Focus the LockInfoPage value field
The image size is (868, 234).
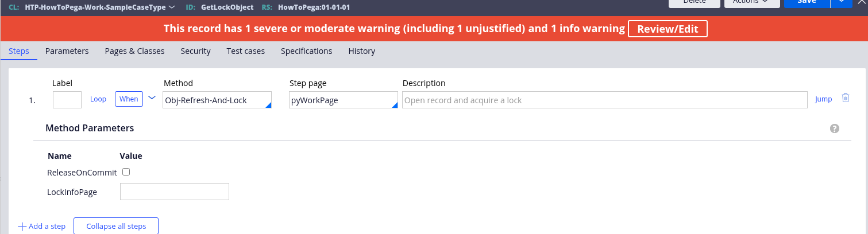tap(174, 192)
